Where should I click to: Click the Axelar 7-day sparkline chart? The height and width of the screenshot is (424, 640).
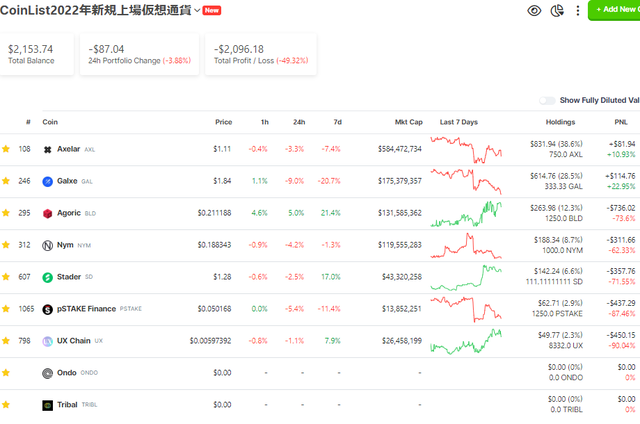pyautogui.click(x=465, y=149)
